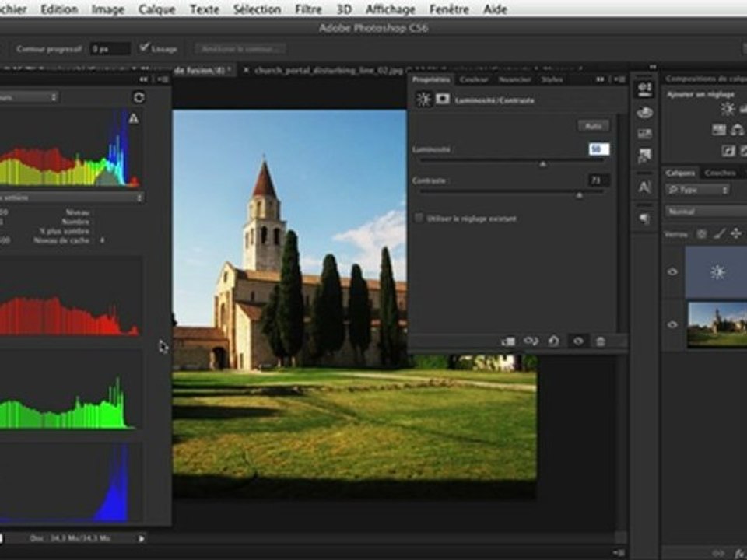Switch to church_portal_disturbing_line_02.jpg document tab
The image size is (747, 560).
[x=328, y=70]
